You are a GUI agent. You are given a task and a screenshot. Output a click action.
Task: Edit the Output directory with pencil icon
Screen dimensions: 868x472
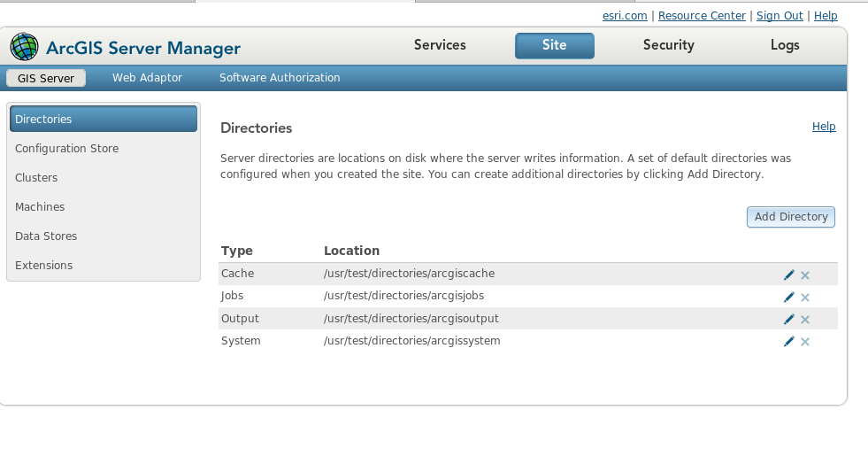(x=789, y=319)
